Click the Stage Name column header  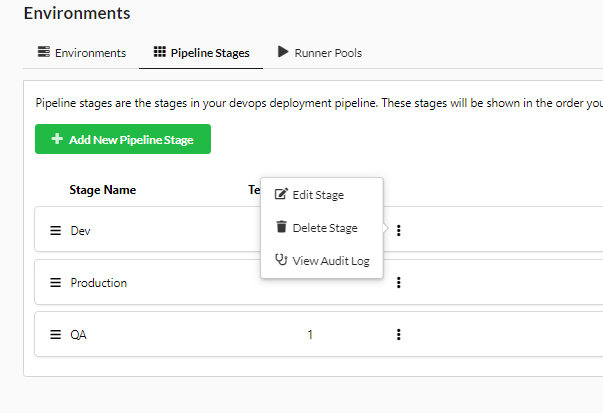(102, 190)
